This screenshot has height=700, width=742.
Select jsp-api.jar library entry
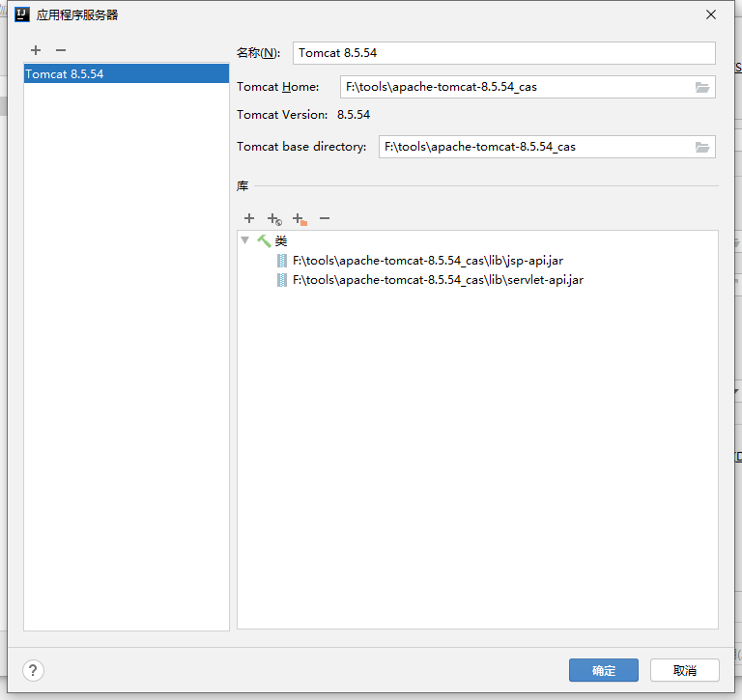(428, 261)
